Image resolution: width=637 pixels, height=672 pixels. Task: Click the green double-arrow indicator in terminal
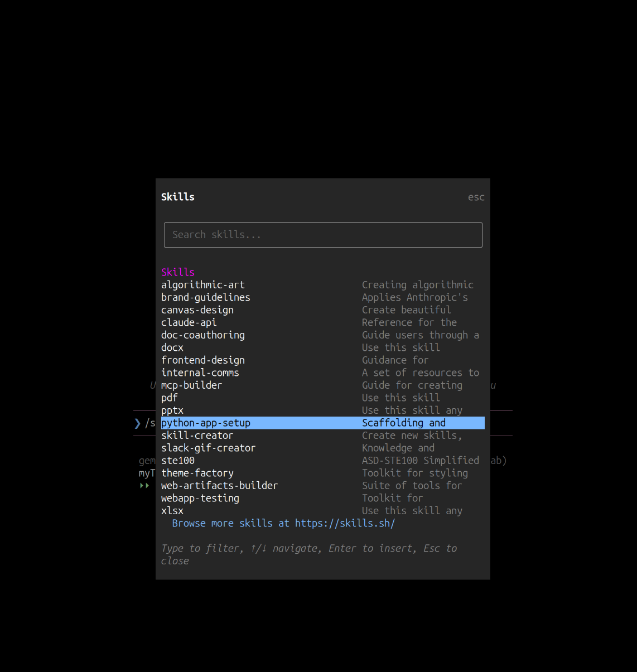144,486
